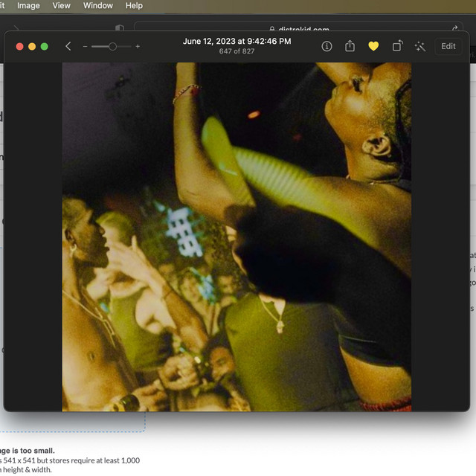Click the photo date title text
The image size is (476, 476).
(237, 41)
